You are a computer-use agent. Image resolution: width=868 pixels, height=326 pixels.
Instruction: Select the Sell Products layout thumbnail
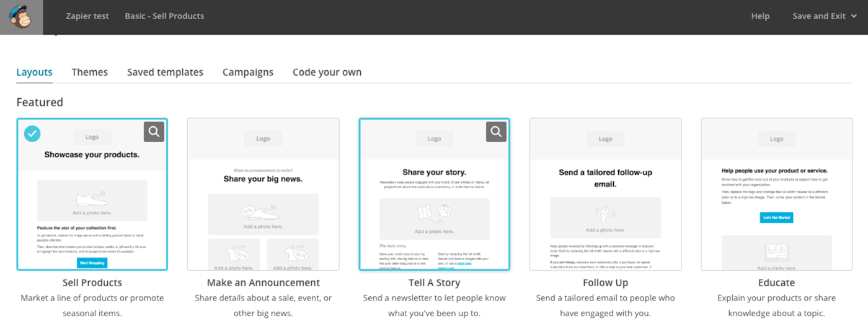92,194
